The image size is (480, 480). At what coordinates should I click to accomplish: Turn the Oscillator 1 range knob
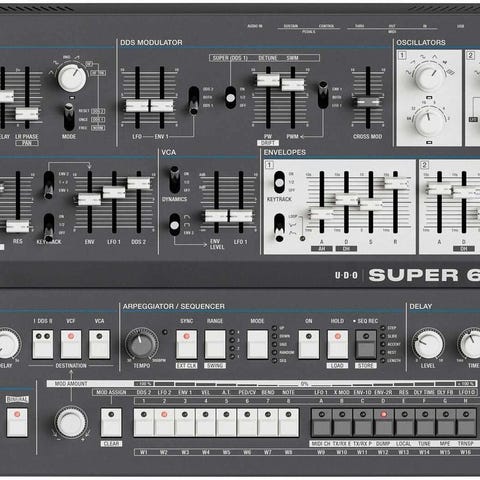click(x=429, y=121)
